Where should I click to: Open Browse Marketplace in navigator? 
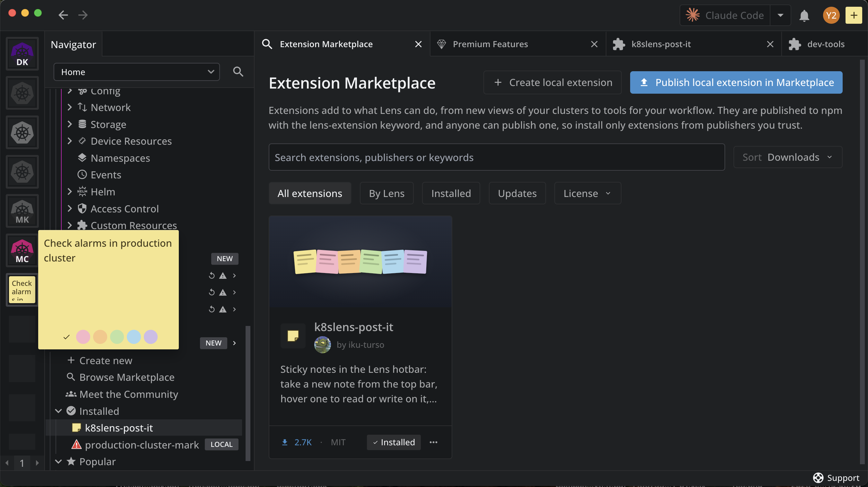(127, 377)
